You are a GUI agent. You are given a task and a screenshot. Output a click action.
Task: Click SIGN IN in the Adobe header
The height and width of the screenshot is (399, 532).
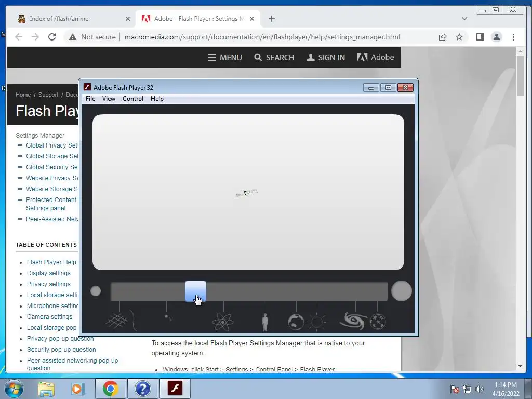tap(325, 57)
